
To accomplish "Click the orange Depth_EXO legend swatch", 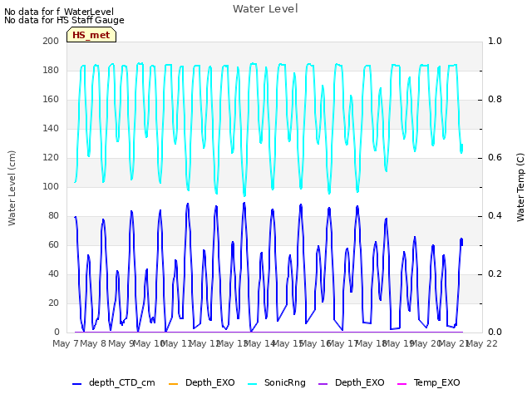I will pyautogui.click(x=173, y=384).
